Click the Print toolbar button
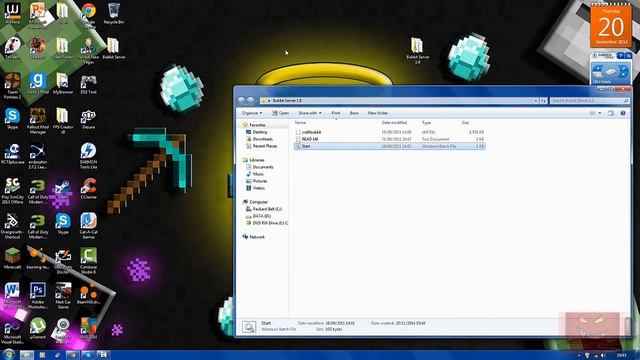The image size is (640, 360). click(x=336, y=113)
